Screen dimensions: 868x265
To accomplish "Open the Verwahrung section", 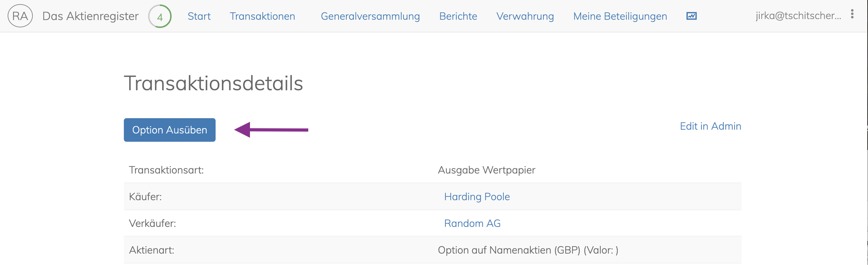I will click(x=525, y=16).
